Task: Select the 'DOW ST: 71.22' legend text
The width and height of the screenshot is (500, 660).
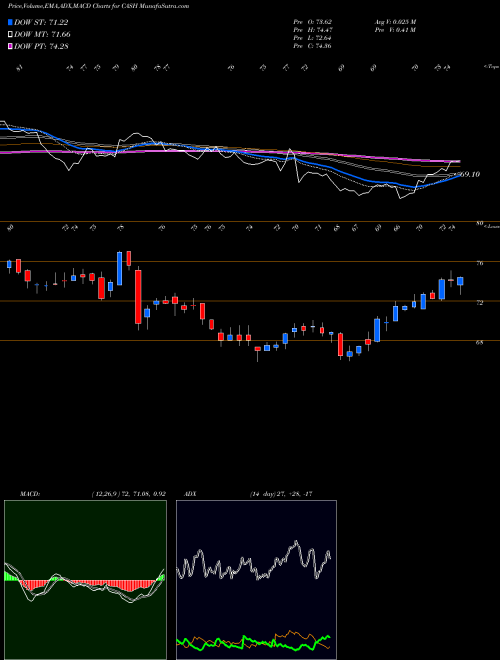Action: 41,22
